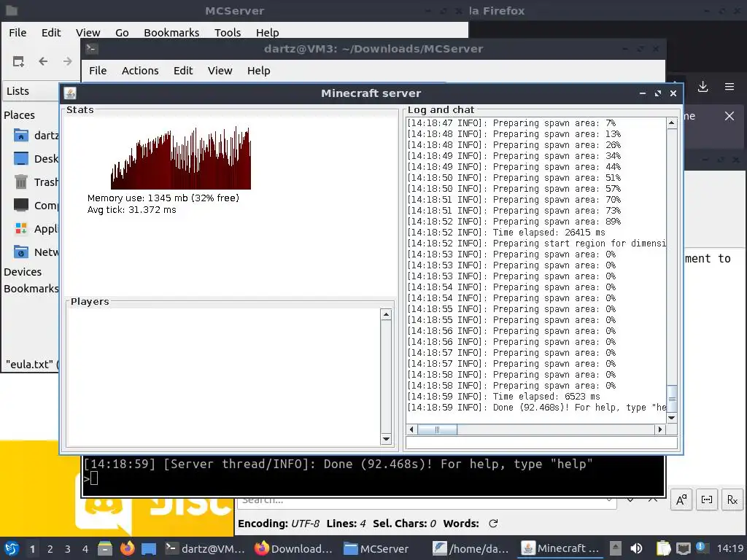
Task: Click the Applications icon in Places
Action: pyautogui.click(x=21, y=228)
